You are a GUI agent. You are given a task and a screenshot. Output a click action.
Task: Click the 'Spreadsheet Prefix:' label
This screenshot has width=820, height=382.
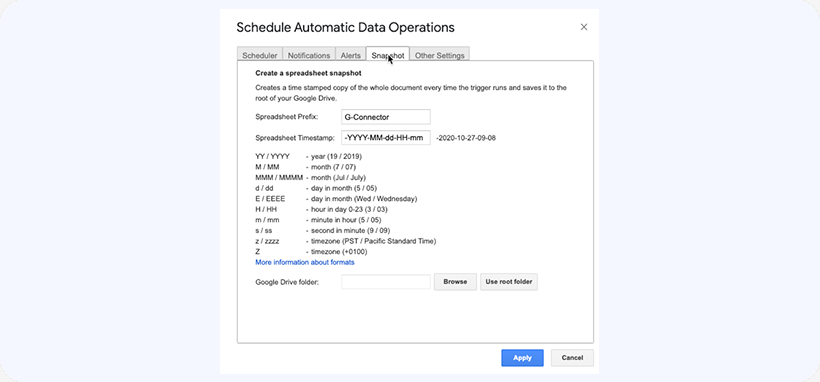[287, 117]
